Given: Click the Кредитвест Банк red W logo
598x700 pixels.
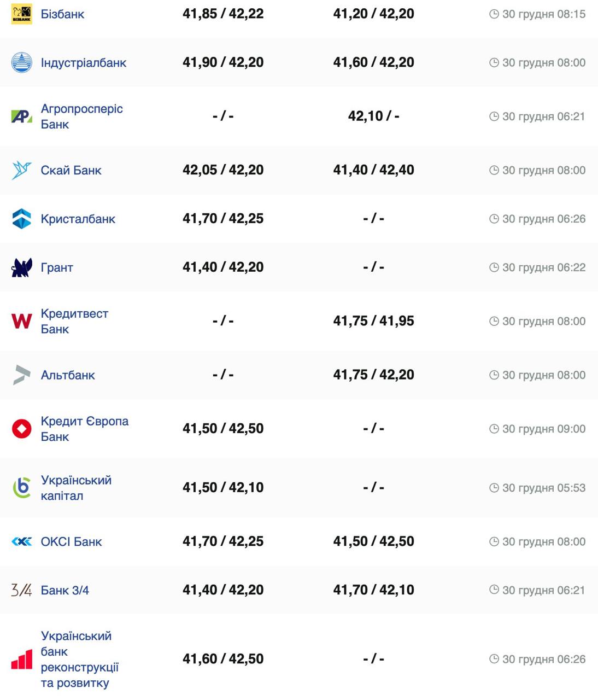Looking at the screenshot, I should (22, 321).
